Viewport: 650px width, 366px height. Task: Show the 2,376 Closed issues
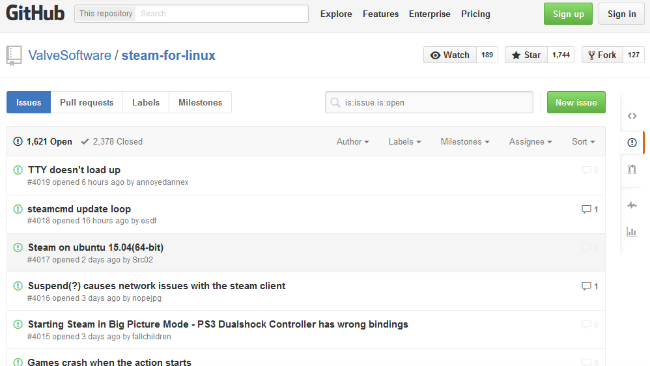pyautogui.click(x=112, y=142)
